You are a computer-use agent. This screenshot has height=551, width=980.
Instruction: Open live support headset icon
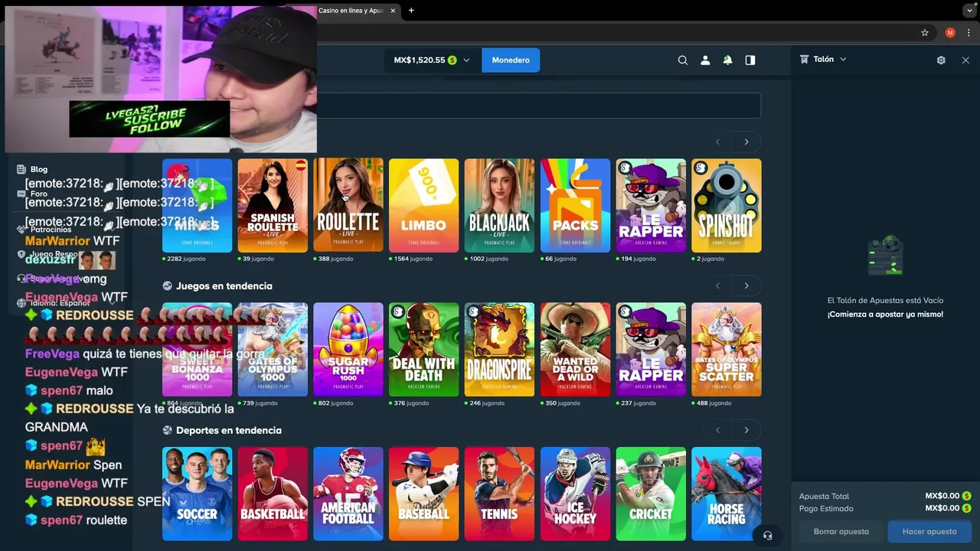point(768,535)
